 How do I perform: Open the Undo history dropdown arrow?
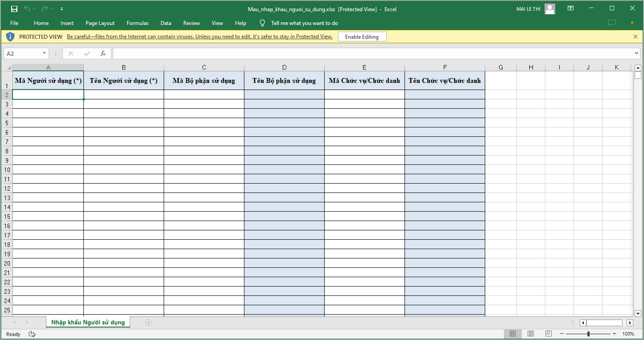pos(35,9)
